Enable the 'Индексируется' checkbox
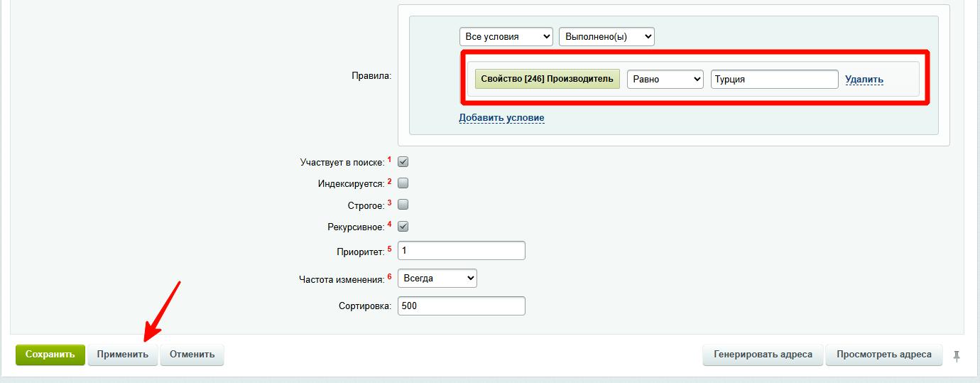This screenshot has width=980, height=383. coord(403,183)
